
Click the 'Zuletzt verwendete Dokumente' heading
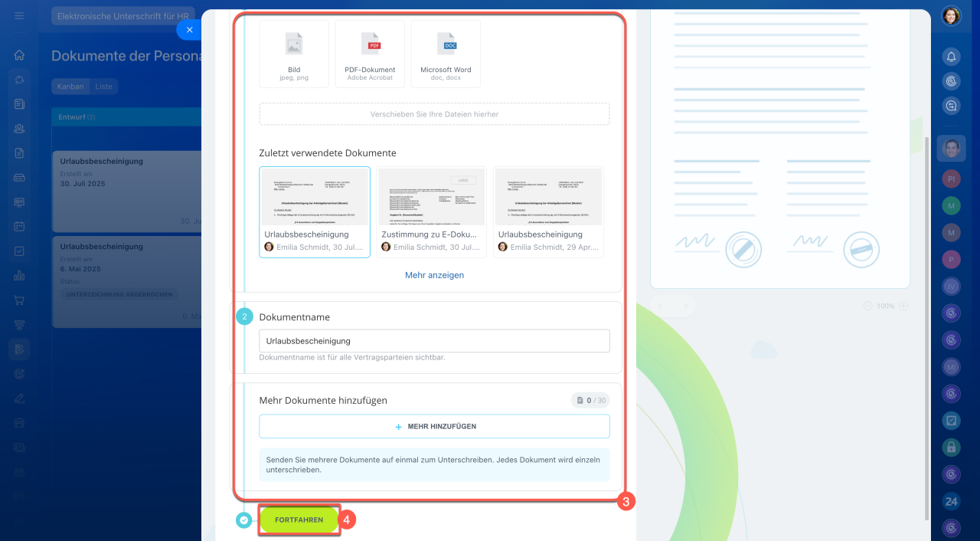[x=328, y=153]
